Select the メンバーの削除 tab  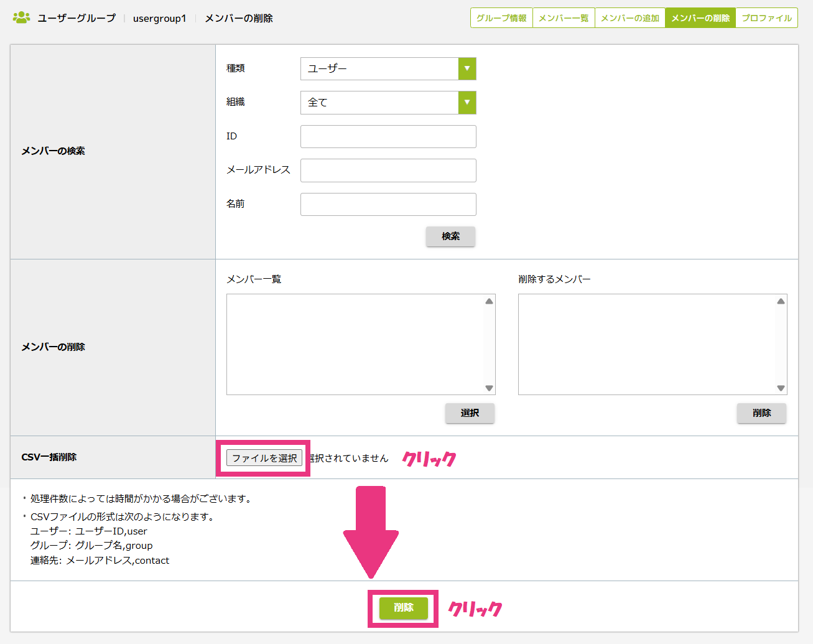click(x=700, y=18)
